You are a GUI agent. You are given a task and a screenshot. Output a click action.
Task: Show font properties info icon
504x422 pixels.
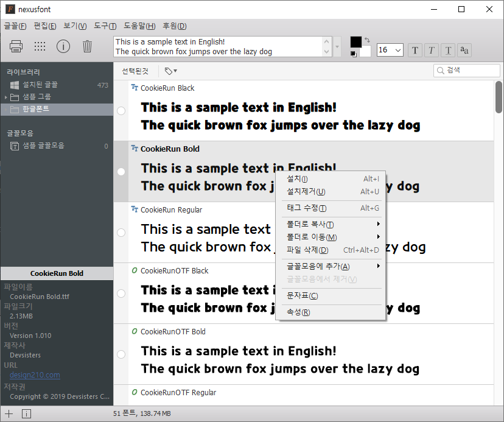[63, 46]
